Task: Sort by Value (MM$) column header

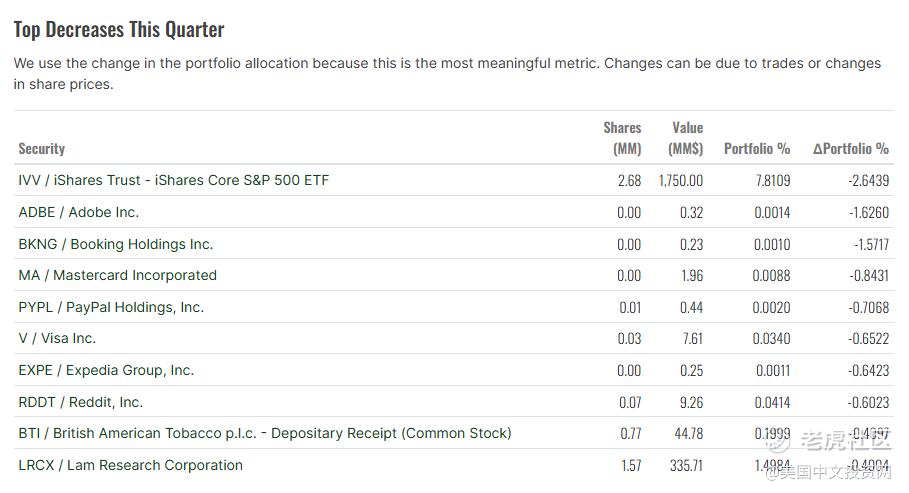Action: click(x=686, y=138)
